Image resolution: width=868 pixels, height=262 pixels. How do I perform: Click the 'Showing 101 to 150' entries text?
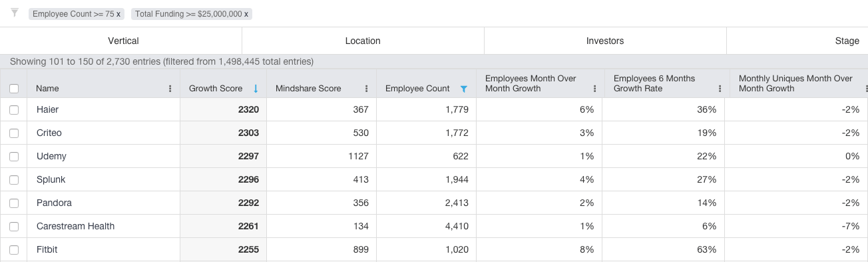[x=162, y=61]
